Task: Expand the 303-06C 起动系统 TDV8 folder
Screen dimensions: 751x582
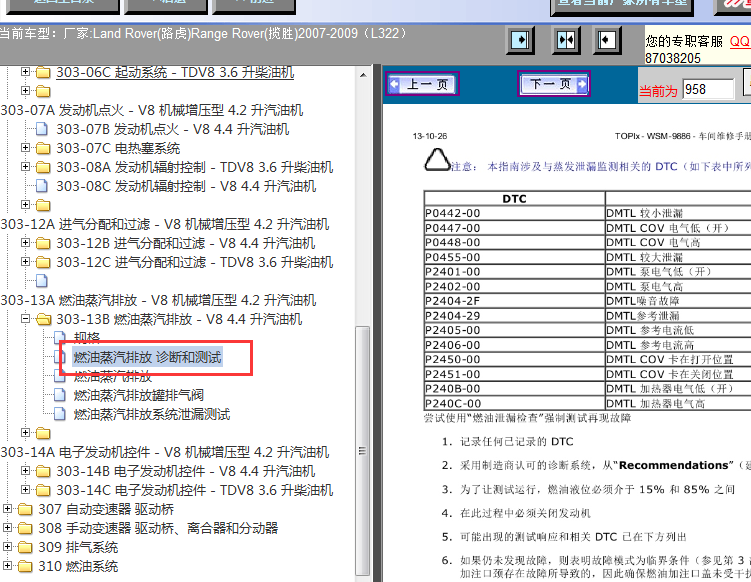Action: (25, 72)
